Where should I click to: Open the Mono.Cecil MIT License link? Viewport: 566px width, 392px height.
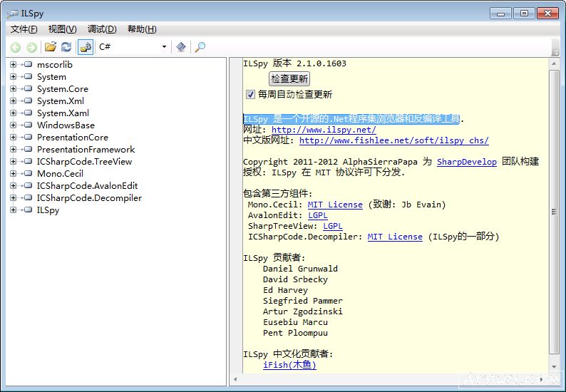coord(335,205)
